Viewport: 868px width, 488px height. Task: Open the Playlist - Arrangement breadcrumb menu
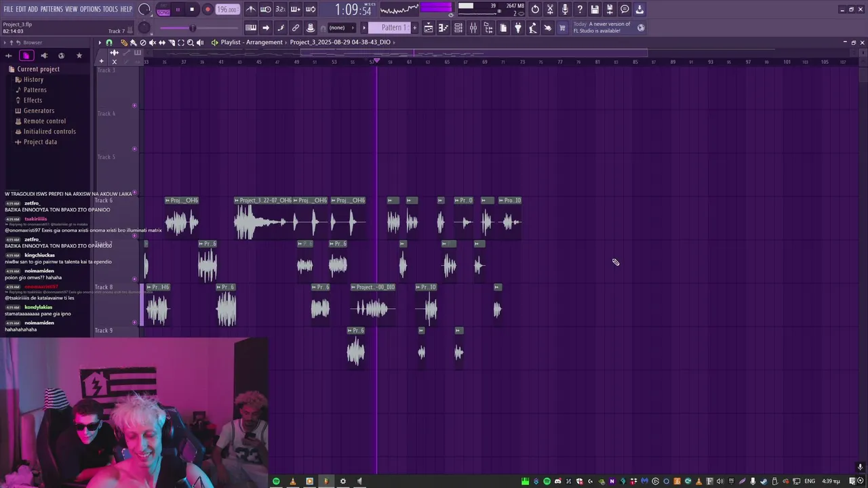pyautogui.click(x=252, y=42)
